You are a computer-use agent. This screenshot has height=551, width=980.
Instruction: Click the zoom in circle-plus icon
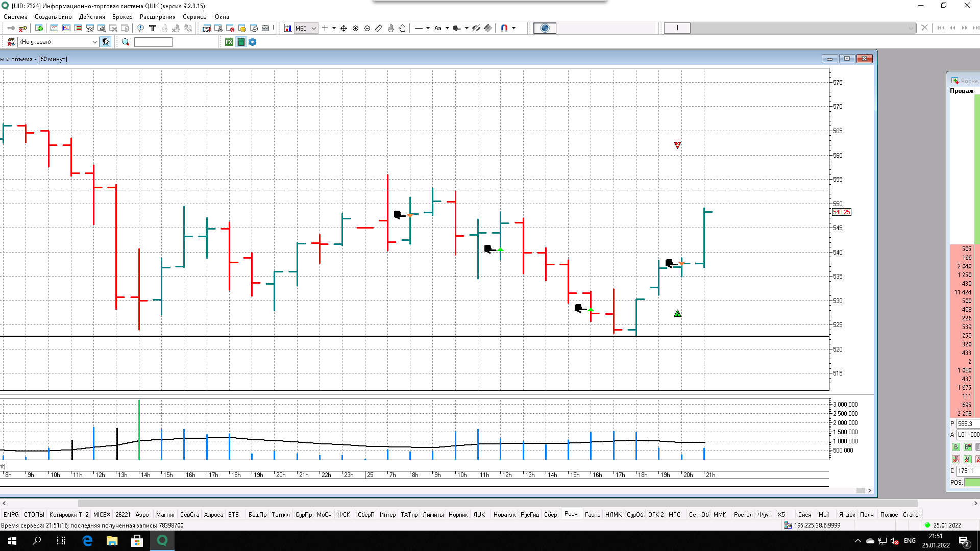356,29
